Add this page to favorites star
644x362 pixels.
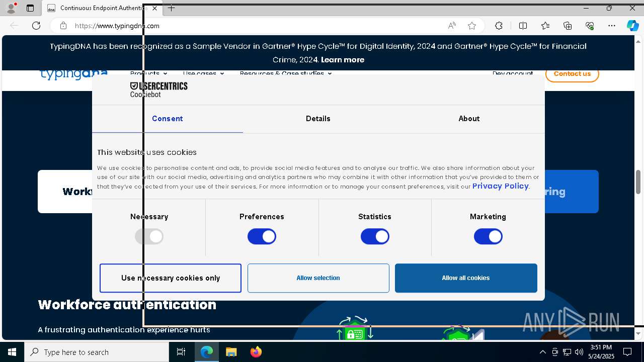point(472,26)
